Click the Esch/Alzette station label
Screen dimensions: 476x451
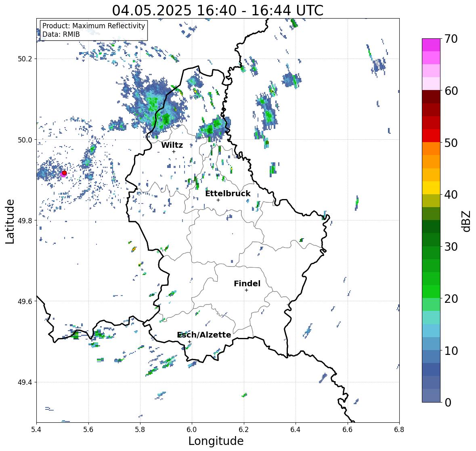(x=204, y=335)
